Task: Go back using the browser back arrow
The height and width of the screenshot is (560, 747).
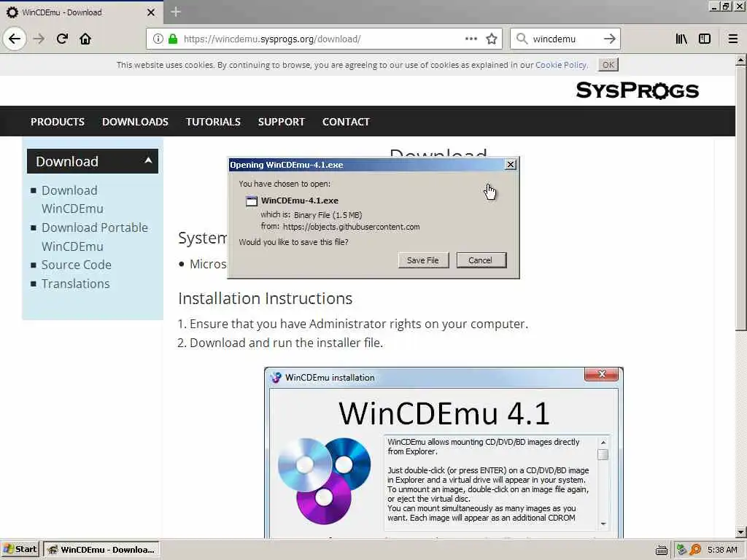Action: point(15,39)
